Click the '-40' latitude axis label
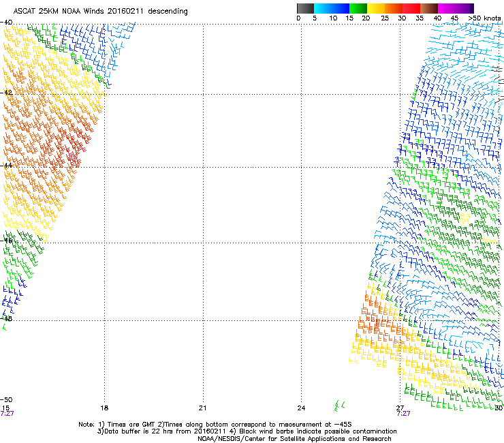Screen dimensions: 504x443 coord(6,22)
